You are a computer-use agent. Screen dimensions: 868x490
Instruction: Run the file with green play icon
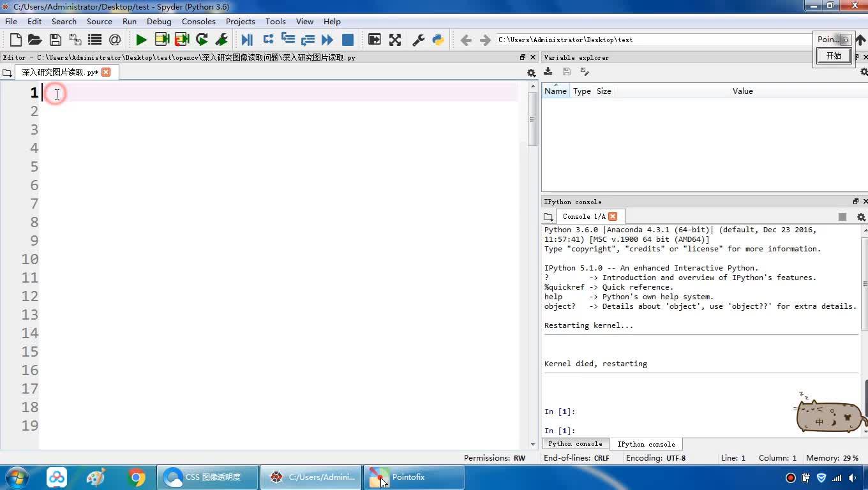141,40
